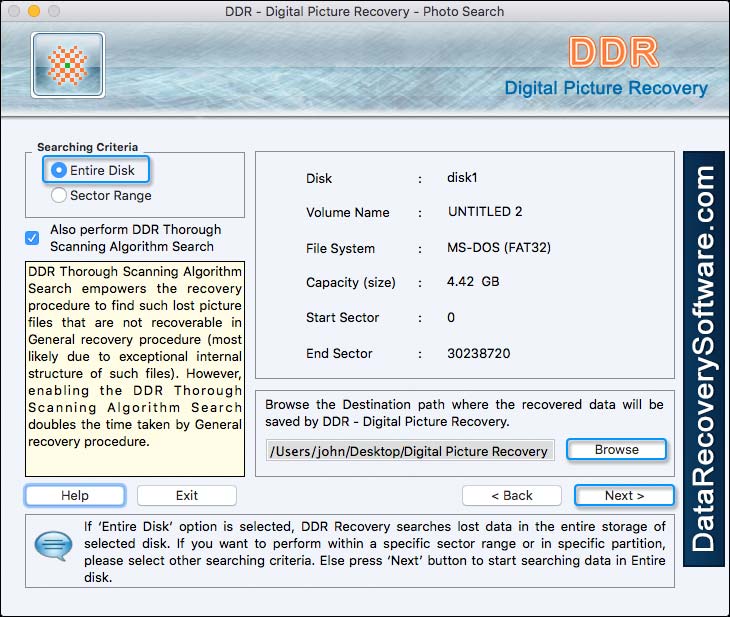Disable DDR Thorough Scanning Algorithm Search checkbox
This screenshot has height=617, width=730.
tap(33, 238)
